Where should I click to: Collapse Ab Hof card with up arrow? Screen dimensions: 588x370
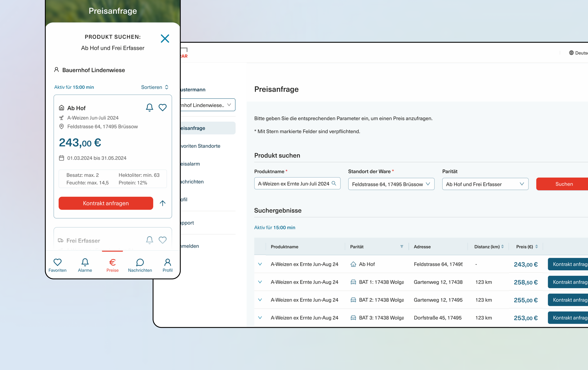coord(162,203)
